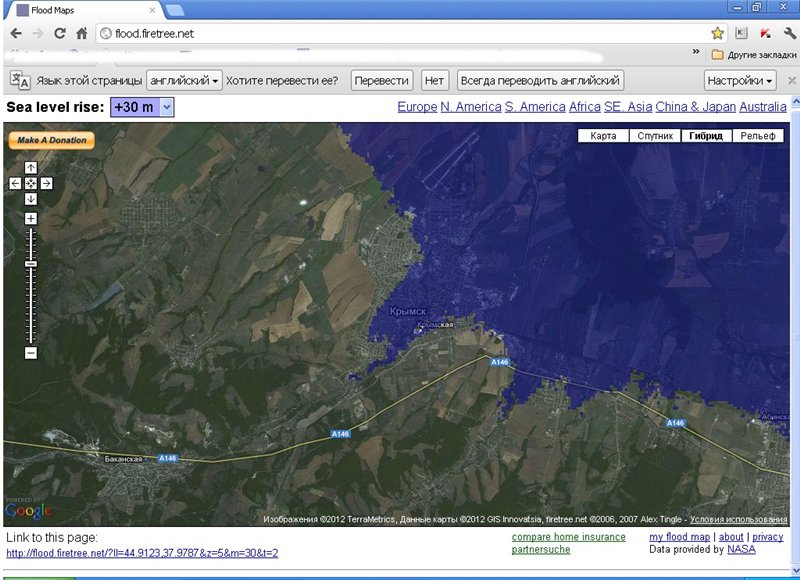The width and height of the screenshot is (800, 580).
Task: Click the Make A Donation button
Action: click(51, 140)
